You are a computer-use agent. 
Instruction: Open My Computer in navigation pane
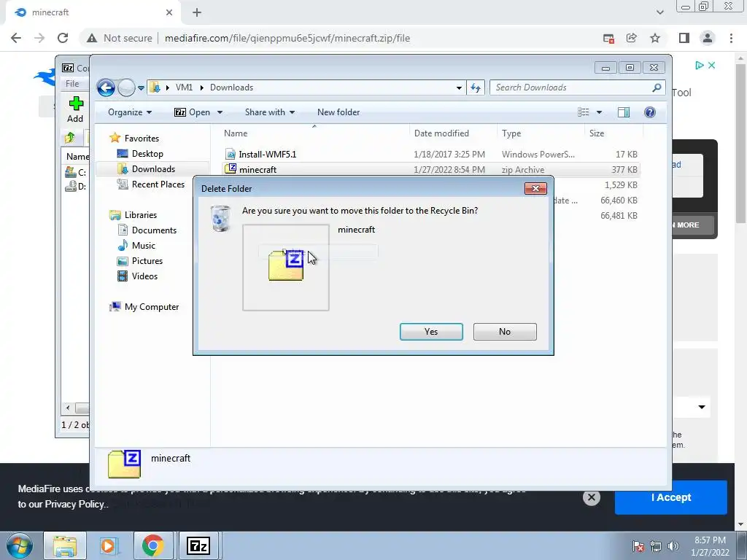point(152,307)
